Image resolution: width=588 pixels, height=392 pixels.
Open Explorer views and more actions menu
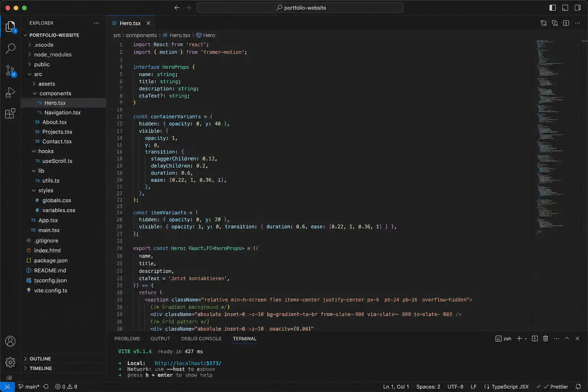[96, 23]
